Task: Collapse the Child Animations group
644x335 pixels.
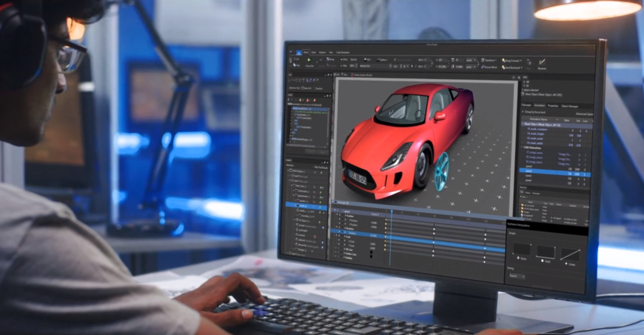Action: point(522,147)
